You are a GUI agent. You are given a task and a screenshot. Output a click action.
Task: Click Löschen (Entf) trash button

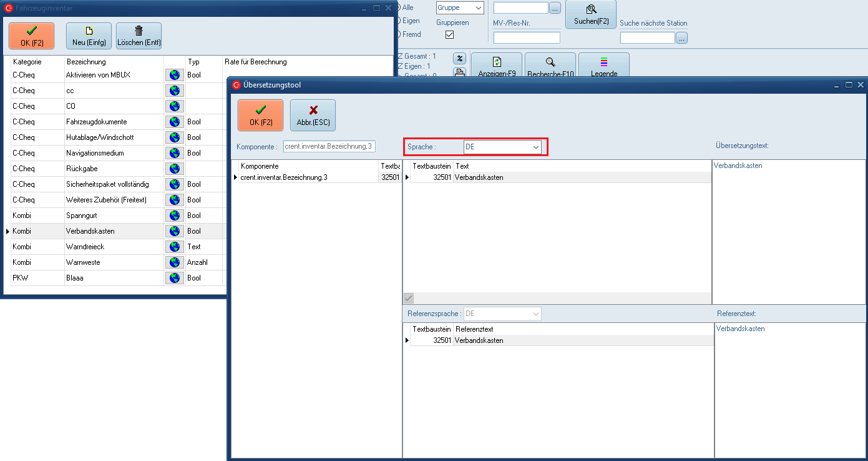[x=139, y=36]
